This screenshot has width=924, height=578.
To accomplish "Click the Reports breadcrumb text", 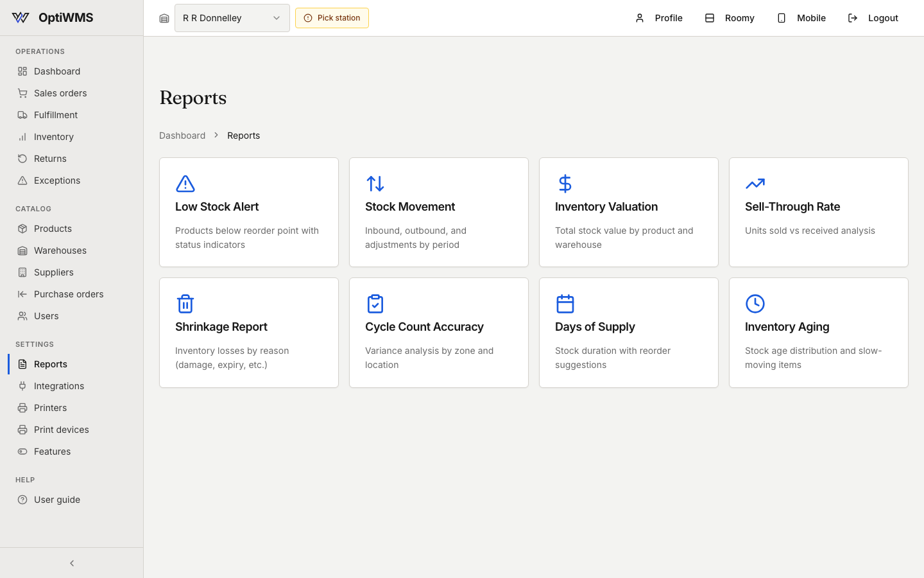I will [x=244, y=136].
